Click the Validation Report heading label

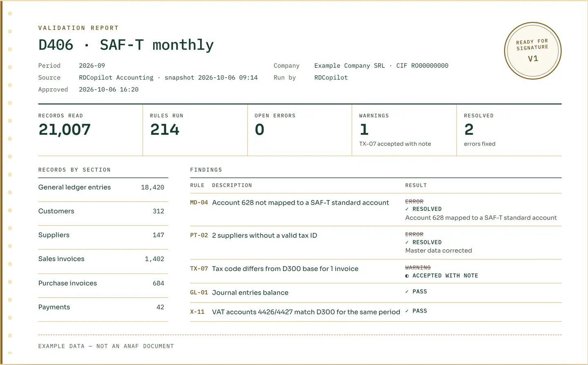[78, 28]
